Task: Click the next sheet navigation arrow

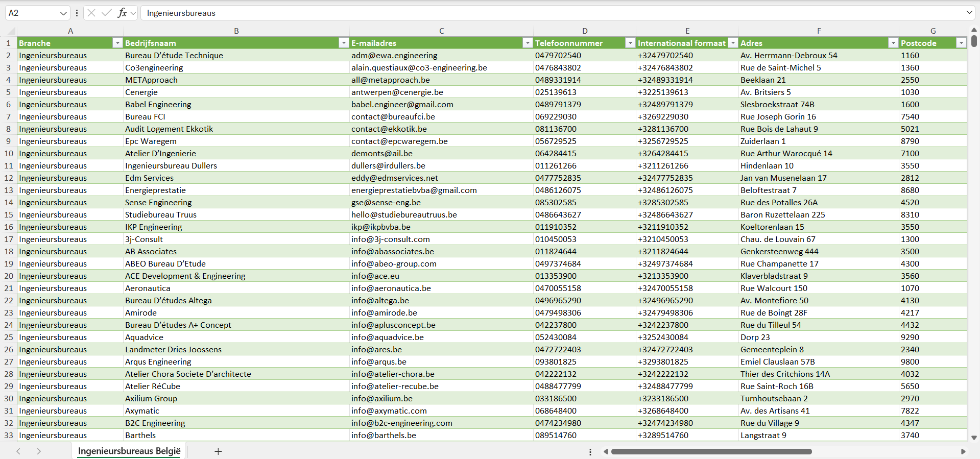Action: click(x=39, y=451)
